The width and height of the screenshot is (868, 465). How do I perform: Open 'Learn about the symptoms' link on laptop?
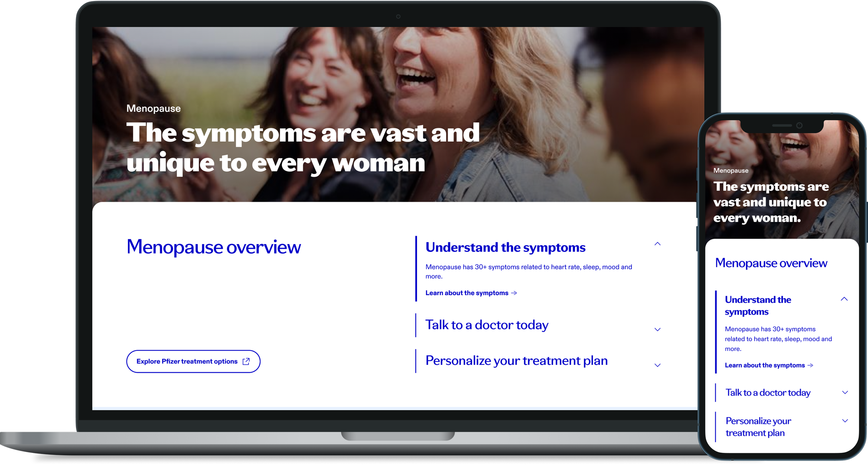pos(471,293)
